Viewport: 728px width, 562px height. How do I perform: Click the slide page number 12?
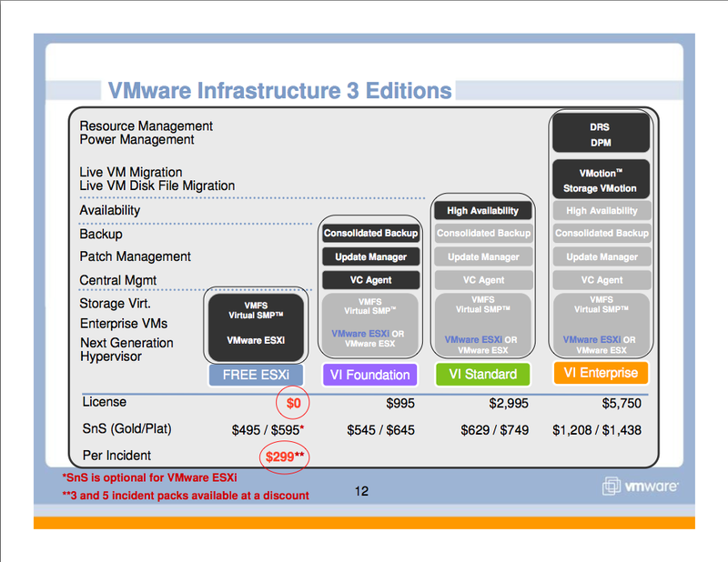(361, 492)
